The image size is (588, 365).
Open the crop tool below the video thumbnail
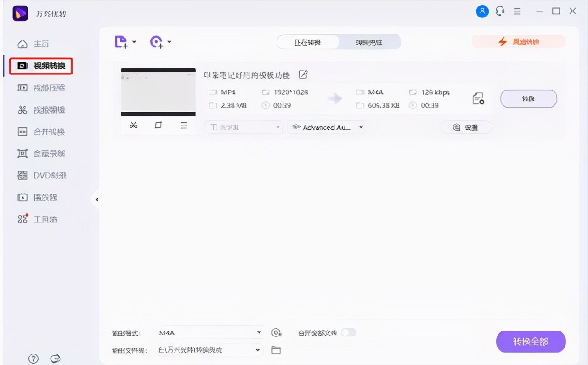click(x=158, y=125)
